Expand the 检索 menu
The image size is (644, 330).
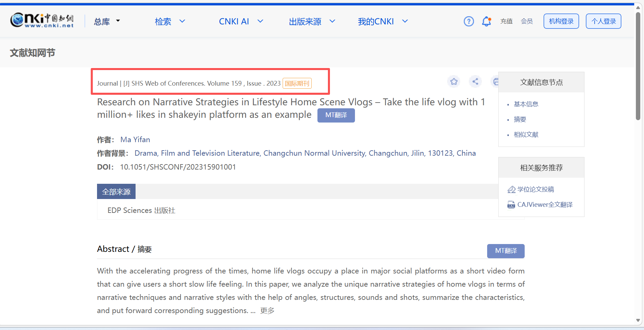click(170, 22)
